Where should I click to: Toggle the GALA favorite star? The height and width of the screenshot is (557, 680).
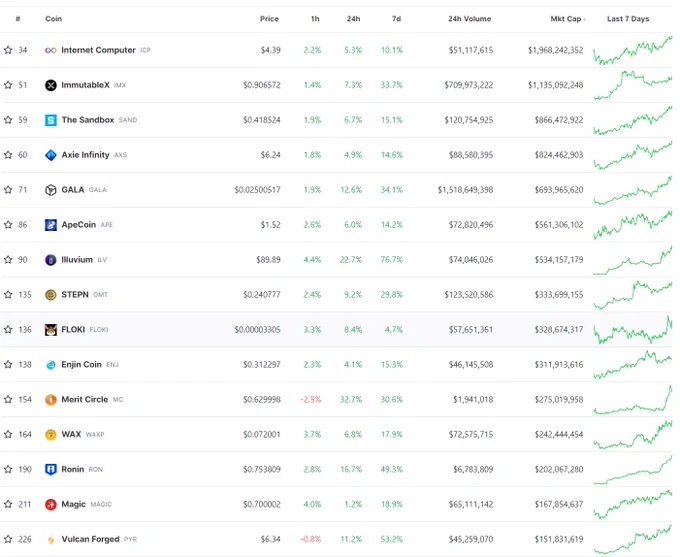(x=8, y=190)
